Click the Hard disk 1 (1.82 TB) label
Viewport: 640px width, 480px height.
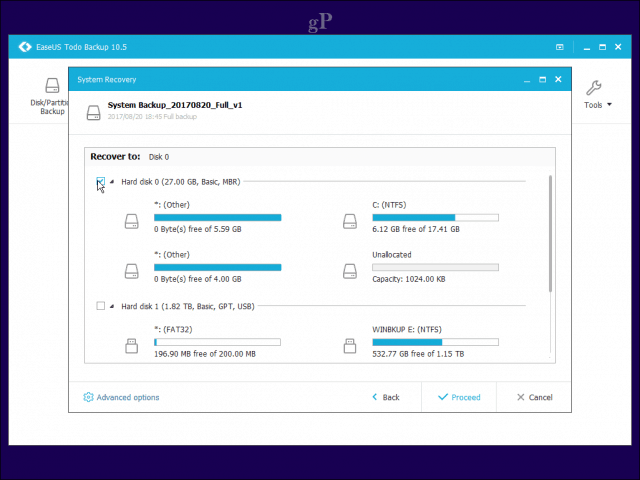(x=188, y=306)
